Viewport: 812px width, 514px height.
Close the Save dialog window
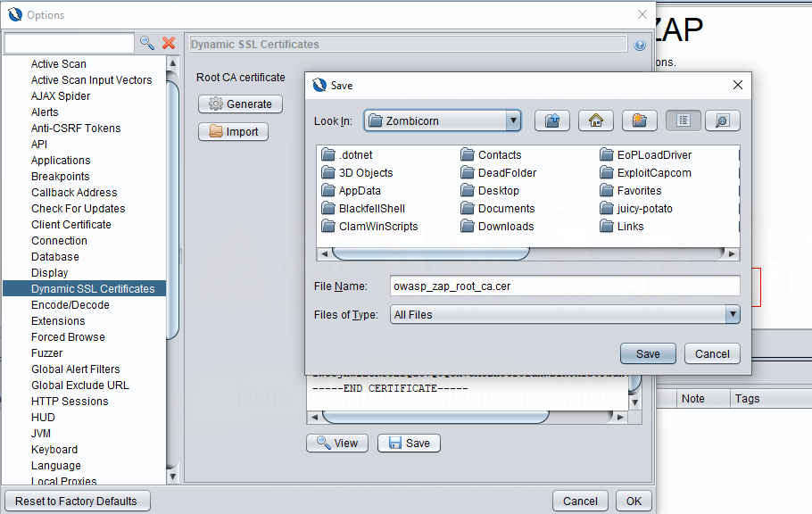[x=738, y=85]
